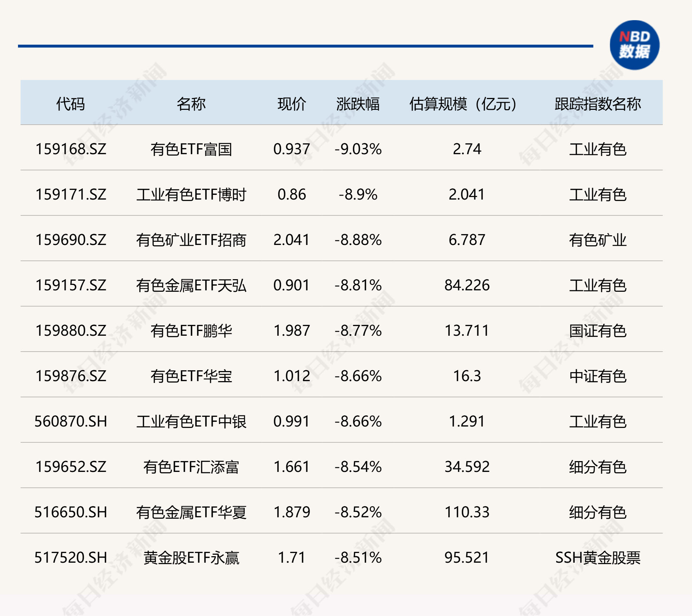Select code 159690.SZ
The image size is (692, 616).
[71, 240]
